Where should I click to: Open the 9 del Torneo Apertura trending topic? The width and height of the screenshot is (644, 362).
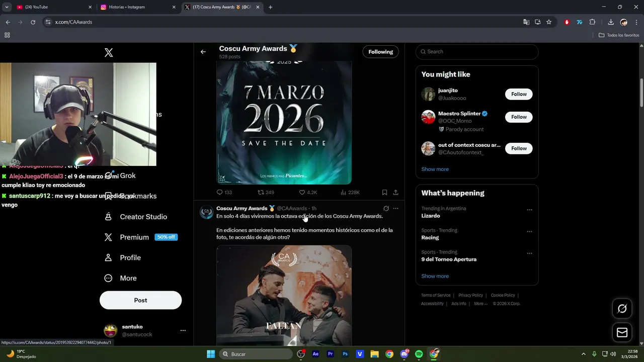pyautogui.click(x=449, y=259)
